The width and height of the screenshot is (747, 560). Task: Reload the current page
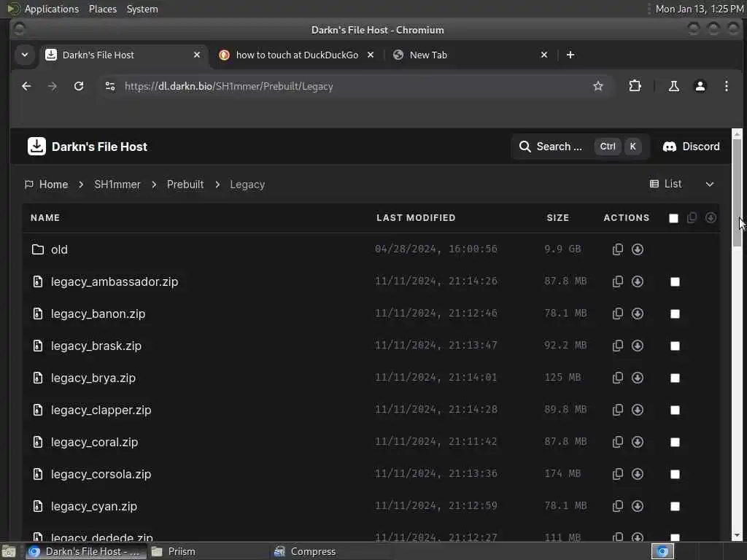79,86
